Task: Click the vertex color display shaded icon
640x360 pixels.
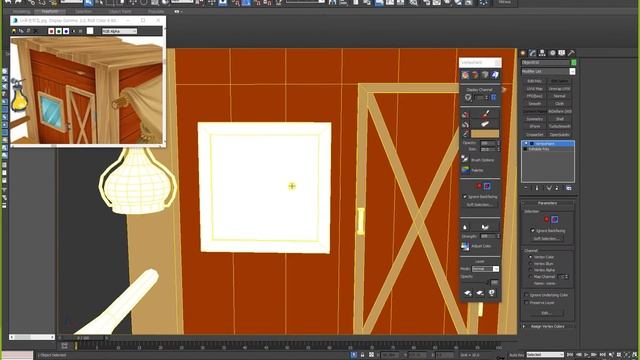Action: click(475, 75)
